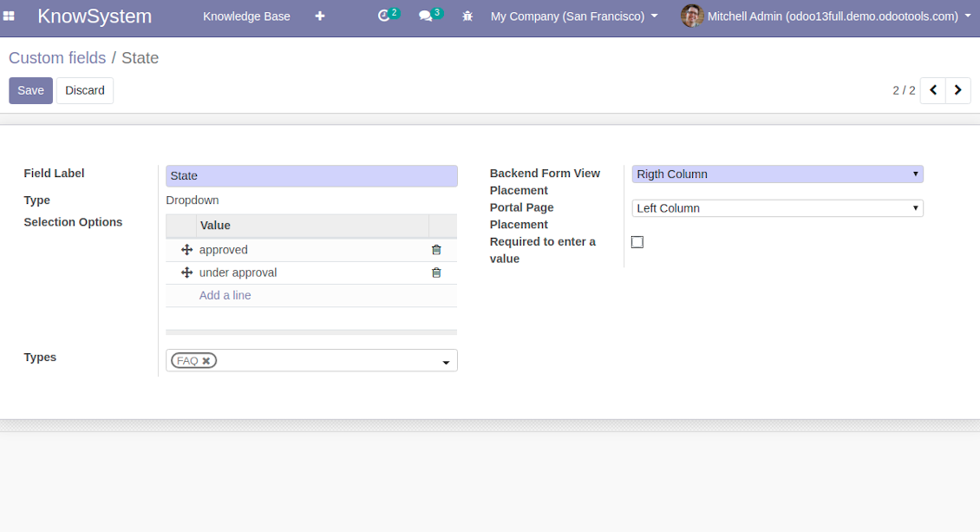Viewport: 980px width, 532px height.
Task: Click the plus icon beside Knowledge Base
Action: click(320, 16)
